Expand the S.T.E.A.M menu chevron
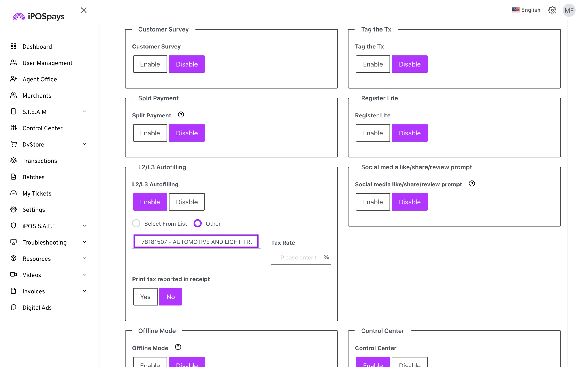Screen dimensions: 588x367 (x=84, y=111)
